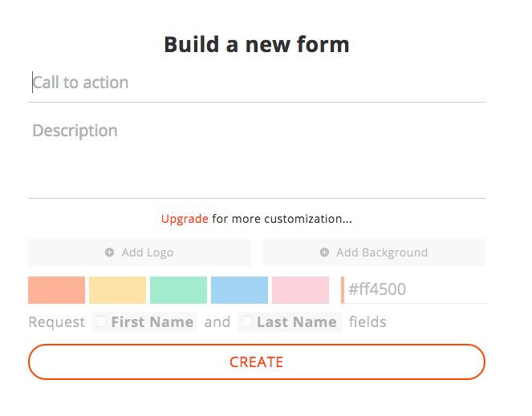Select the pink color swatch
Image resolution: width=532 pixels, height=416 pixels.
tap(300, 290)
